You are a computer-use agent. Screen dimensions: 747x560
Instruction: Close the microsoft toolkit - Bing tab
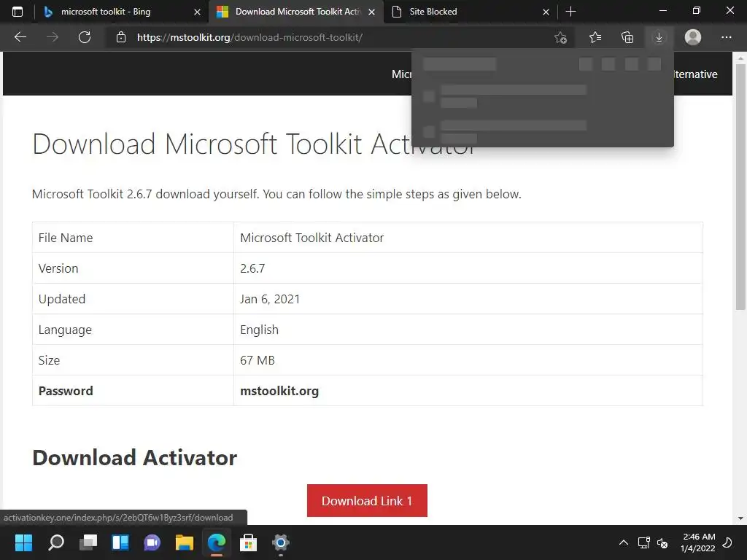point(197,12)
